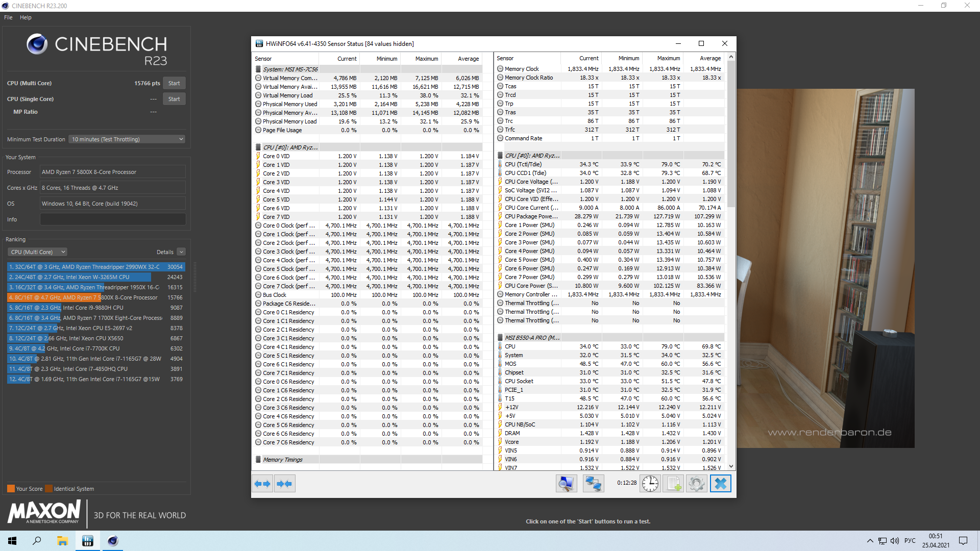Open HWiNFO sensor settings gear icon
The width and height of the screenshot is (980, 551).
(697, 484)
